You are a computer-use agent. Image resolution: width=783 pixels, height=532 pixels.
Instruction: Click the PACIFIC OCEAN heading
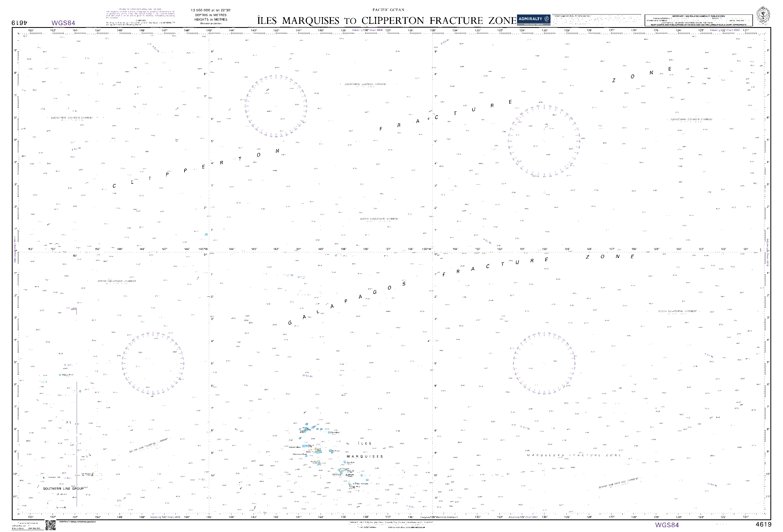click(388, 10)
